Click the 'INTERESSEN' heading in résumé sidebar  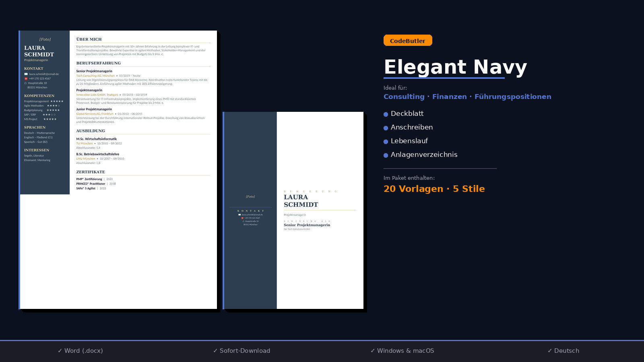coord(37,150)
